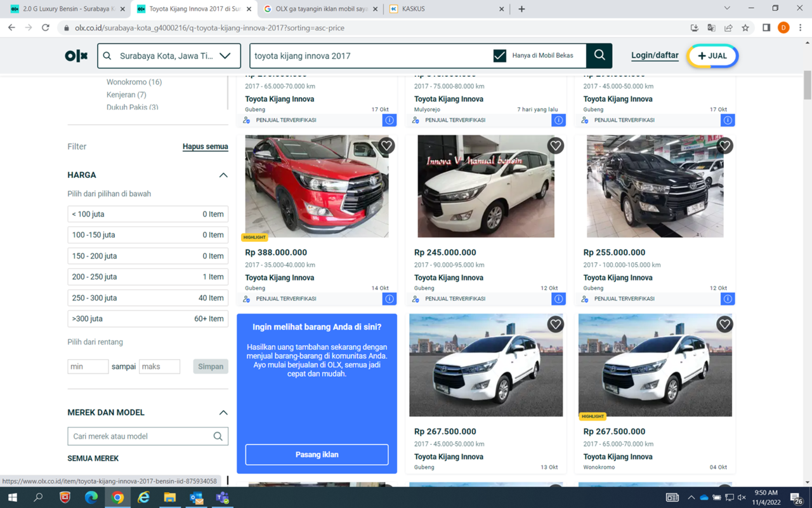Click the min price input field

click(x=88, y=366)
